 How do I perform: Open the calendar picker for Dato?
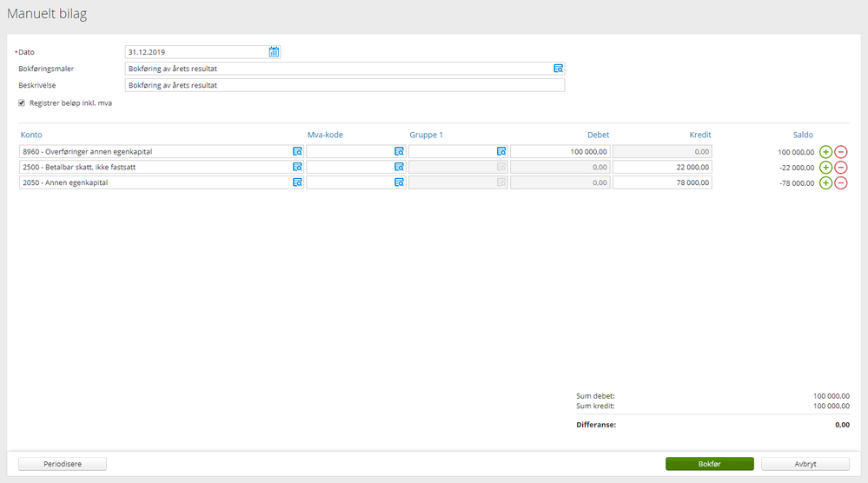(274, 52)
